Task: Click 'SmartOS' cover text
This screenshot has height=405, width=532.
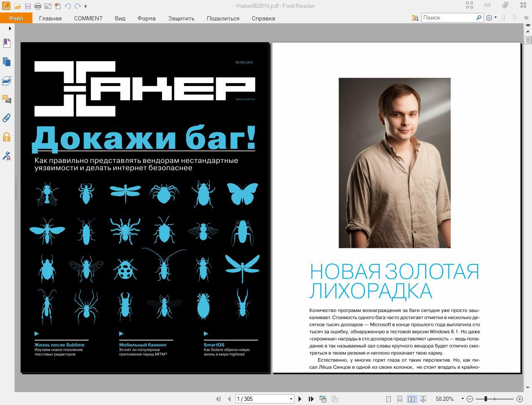Action: point(214,345)
